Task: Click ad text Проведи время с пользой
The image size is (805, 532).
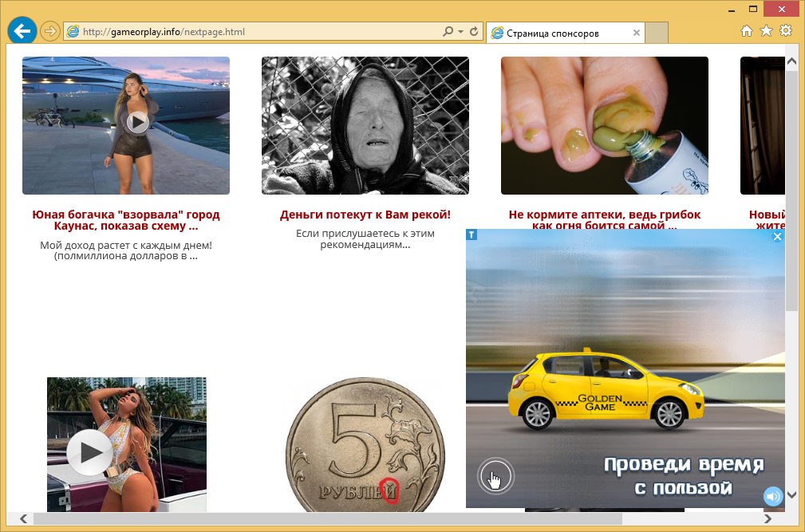Action: point(683,476)
